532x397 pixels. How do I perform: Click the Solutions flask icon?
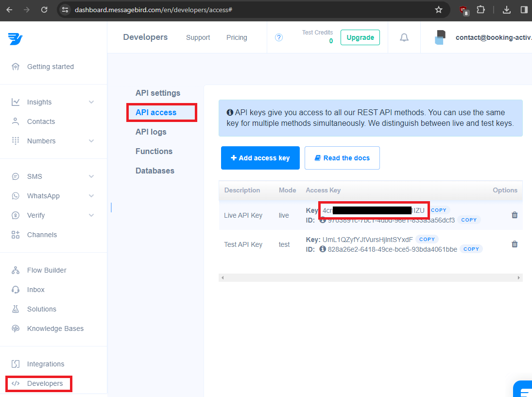tap(16, 309)
